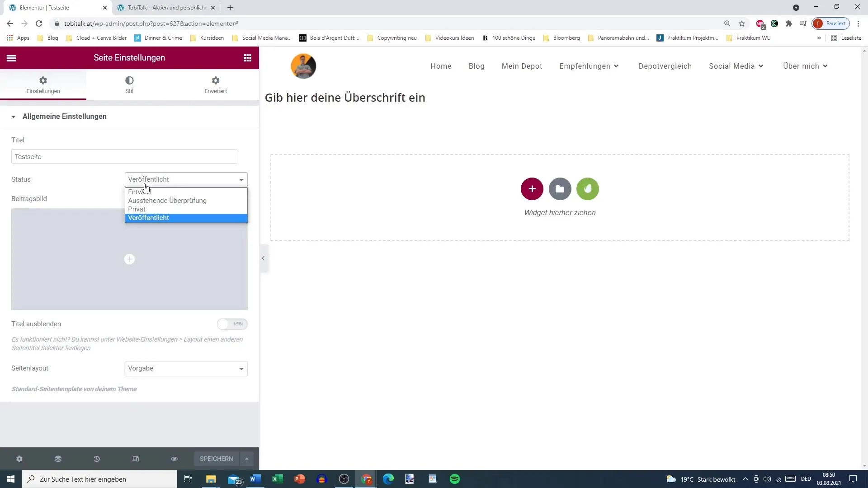Viewport: 868px width, 488px height.
Task: Open Word from the taskbar
Action: pyautogui.click(x=255, y=479)
